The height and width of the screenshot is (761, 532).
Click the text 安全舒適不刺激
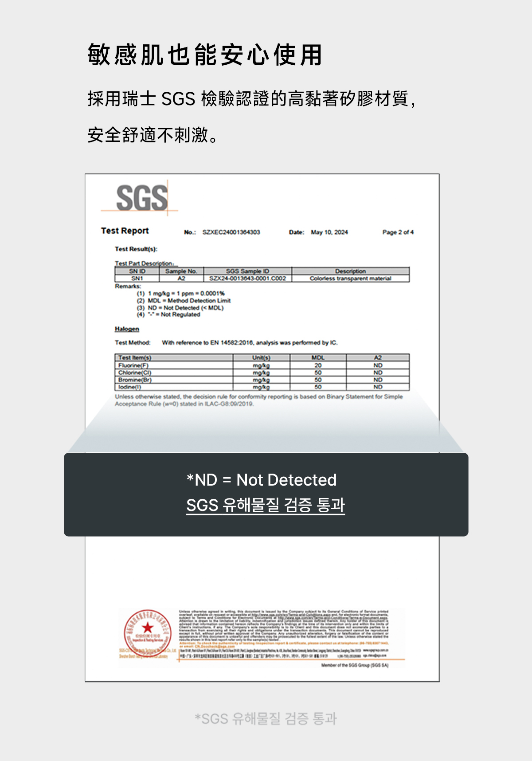coord(153,135)
